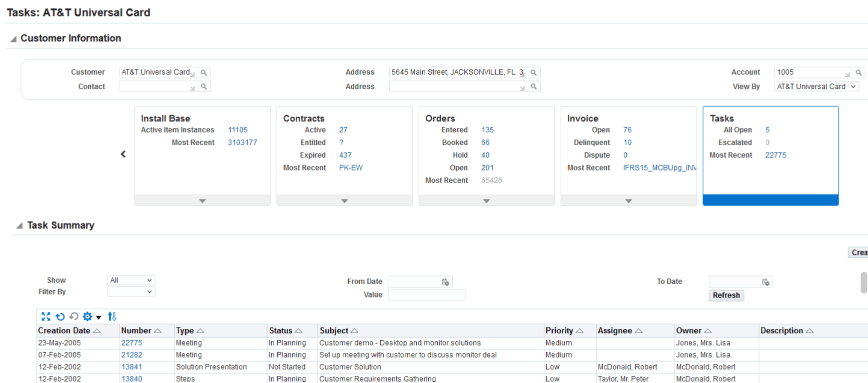Click Tasks Most Recent 22775 in the card
The height and width of the screenshot is (383, 868).
coord(775,155)
